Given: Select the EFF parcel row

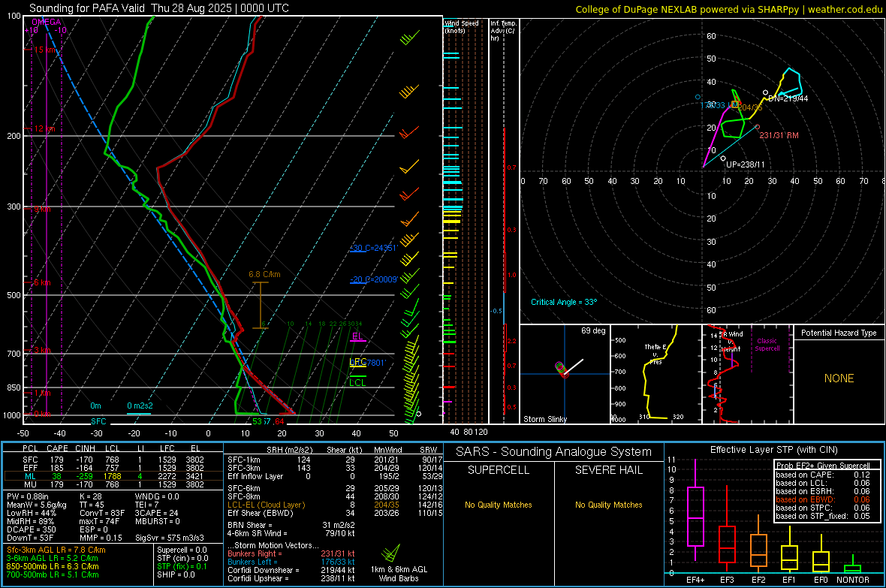Looking at the screenshot, I should tap(113, 468).
